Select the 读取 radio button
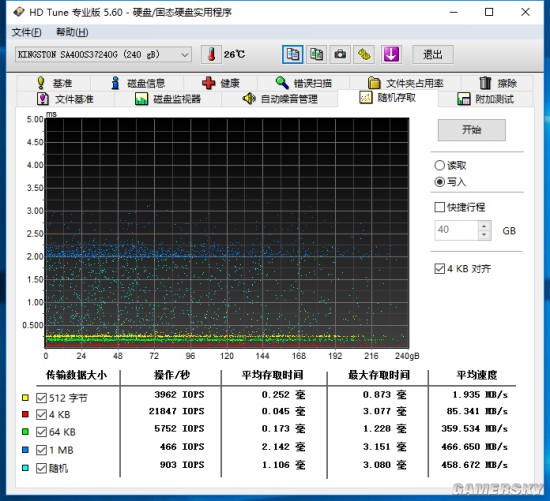Screen dimensions: 550x501 click(x=440, y=165)
